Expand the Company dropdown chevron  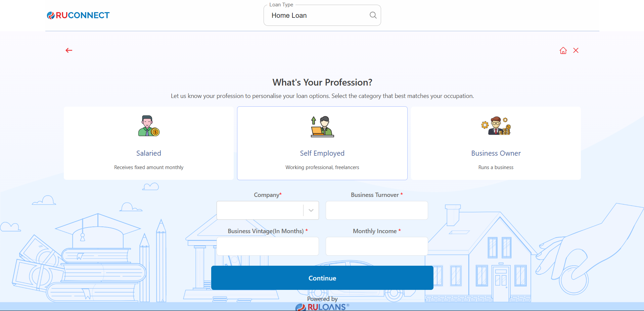(x=311, y=210)
